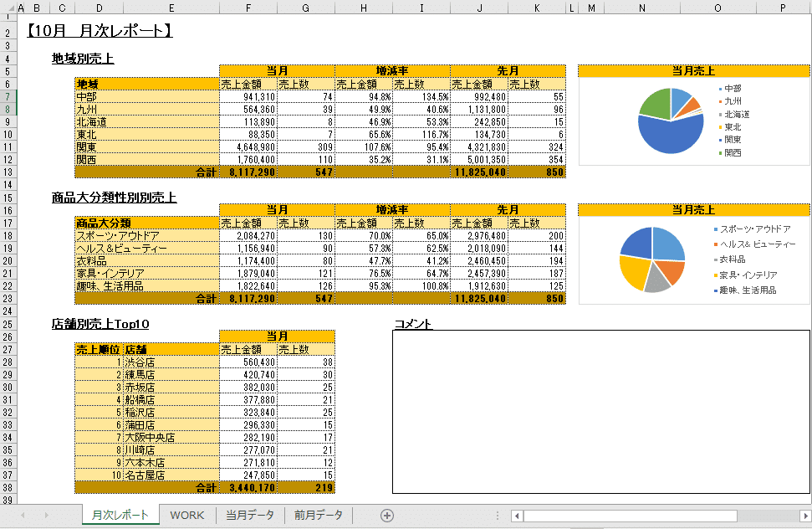Go to next sheet tab navigation arrow
This screenshot has height=529, width=812.
coord(47,515)
